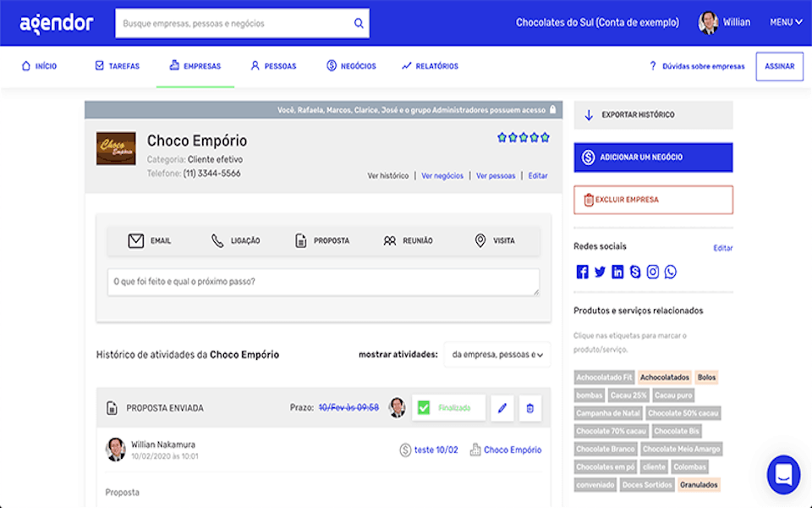Toggle the Achocolatado Fit tag

click(604, 378)
